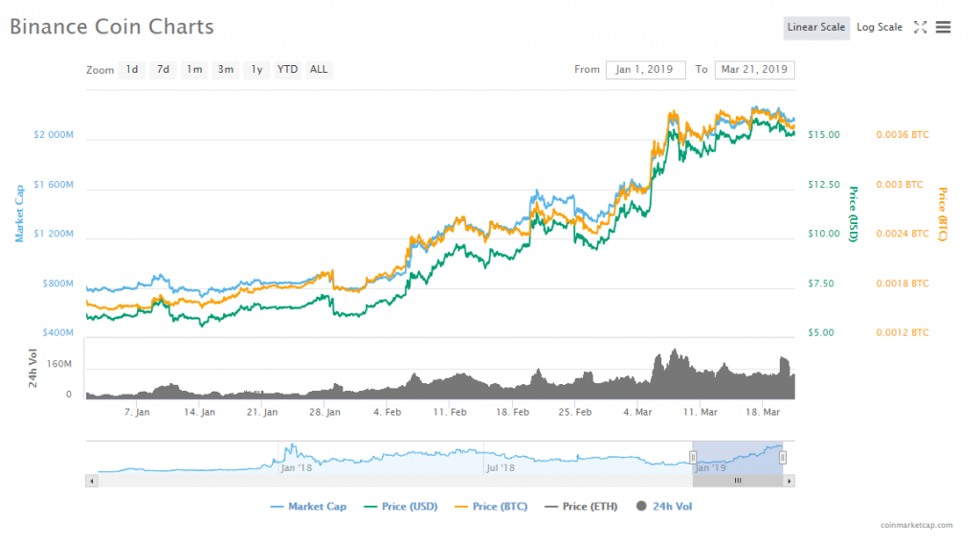Viewport: 980px width, 543px height.
Task: Toggle Price (BTC) series in legend
Action: [x=491, y=507]
